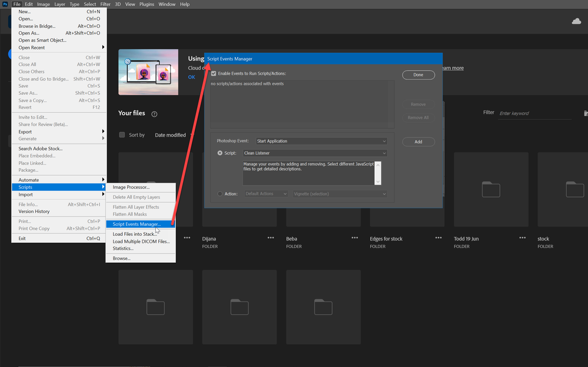
Task: Follow the Learn more link
Action: pos(453,68)
